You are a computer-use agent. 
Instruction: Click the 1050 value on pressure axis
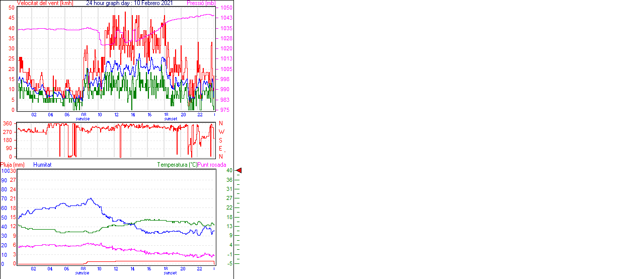[225, 8]
